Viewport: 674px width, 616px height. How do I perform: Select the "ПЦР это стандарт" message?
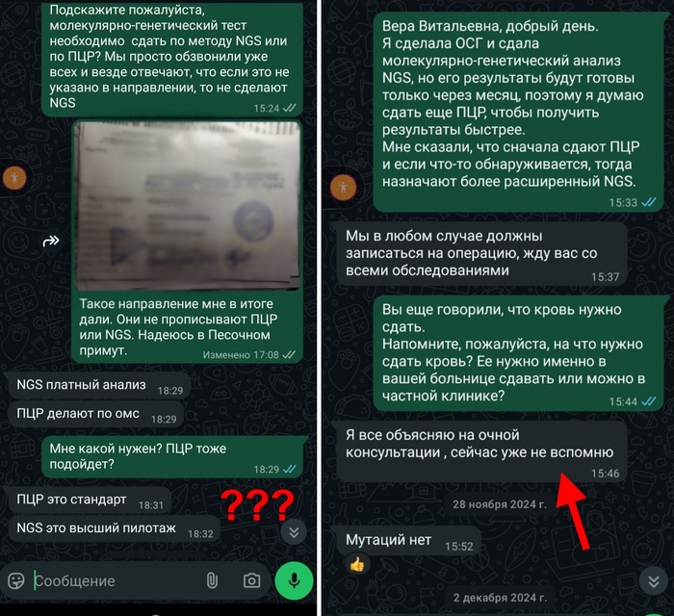click(90, 500)
